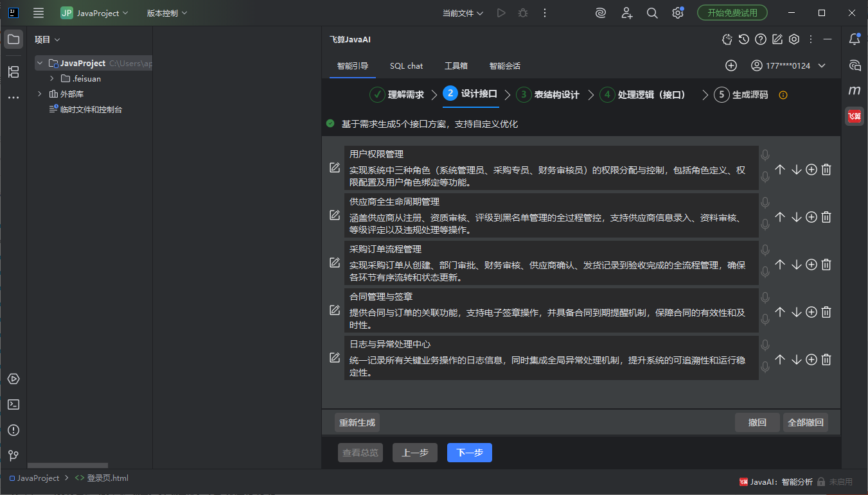Screen dimensions: 868x495
Task: Delete the 用户权限管理 entry
Action: tap(827, 169)
